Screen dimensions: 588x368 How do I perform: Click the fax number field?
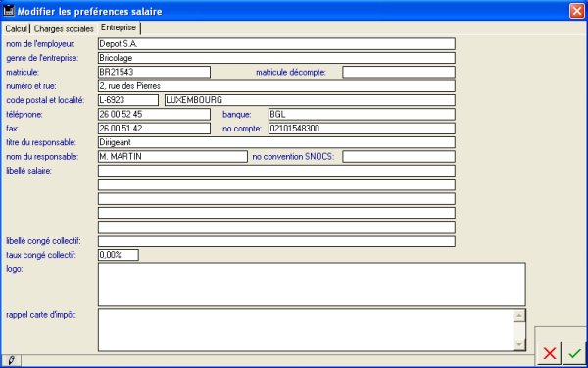[154, 129]
